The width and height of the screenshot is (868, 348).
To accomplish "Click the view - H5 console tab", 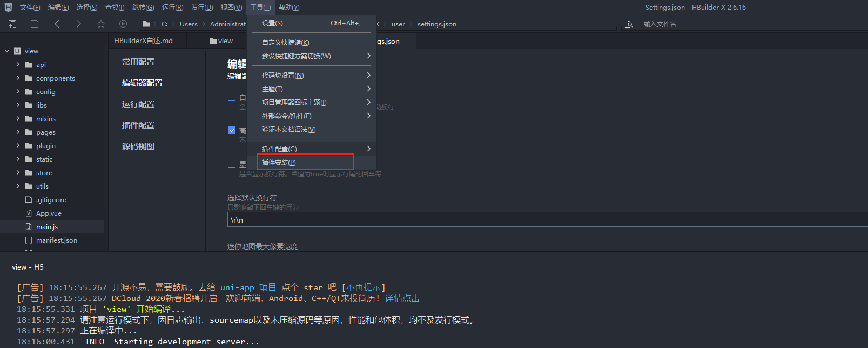I will click(28, 267).
